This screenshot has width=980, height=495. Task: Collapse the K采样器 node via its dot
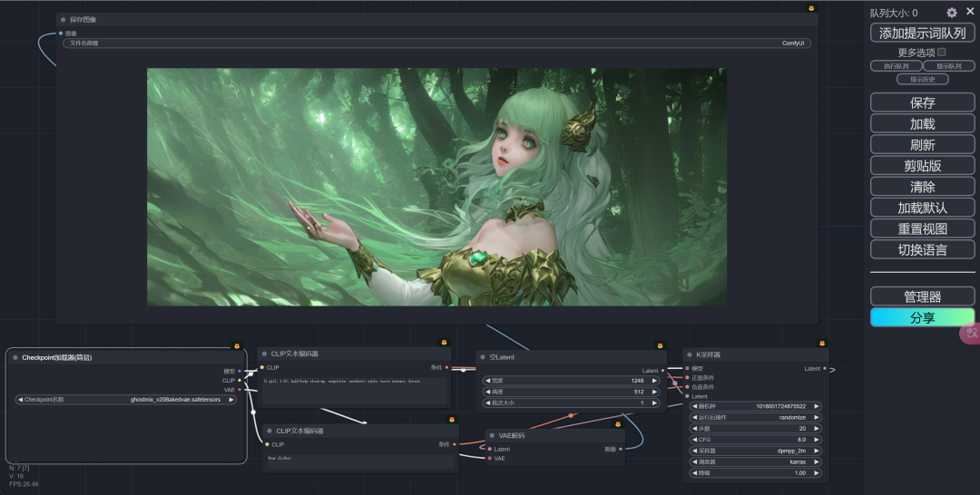click(690, 354)
